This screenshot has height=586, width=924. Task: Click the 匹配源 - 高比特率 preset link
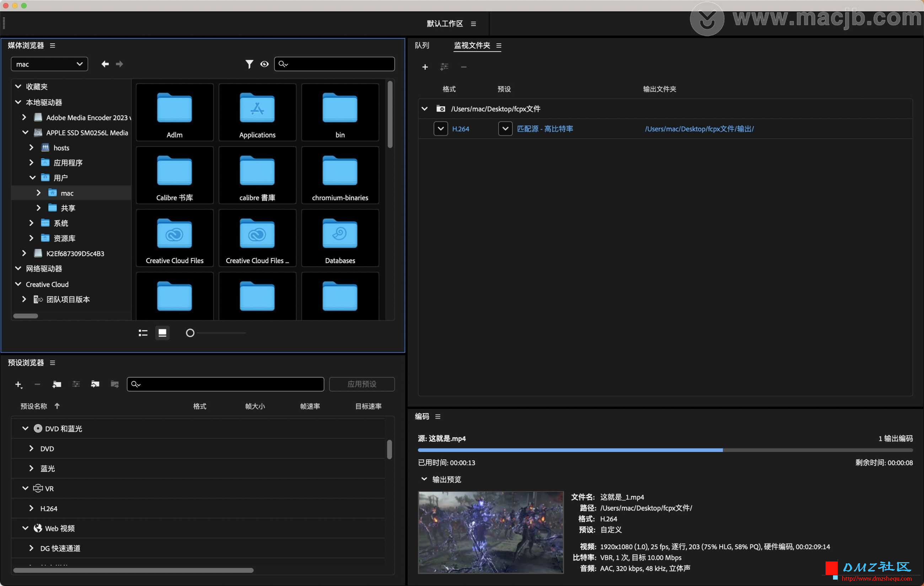[545, 129]
